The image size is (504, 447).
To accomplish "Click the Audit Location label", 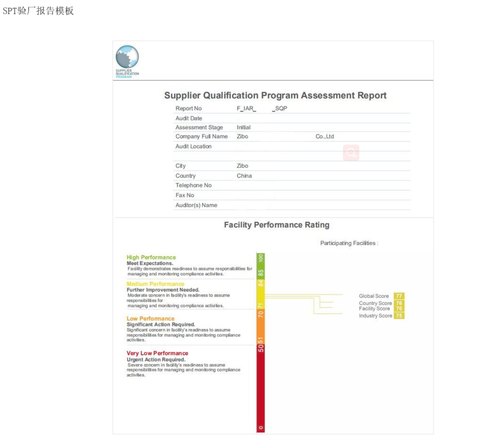I will click(x=194, y=146).
